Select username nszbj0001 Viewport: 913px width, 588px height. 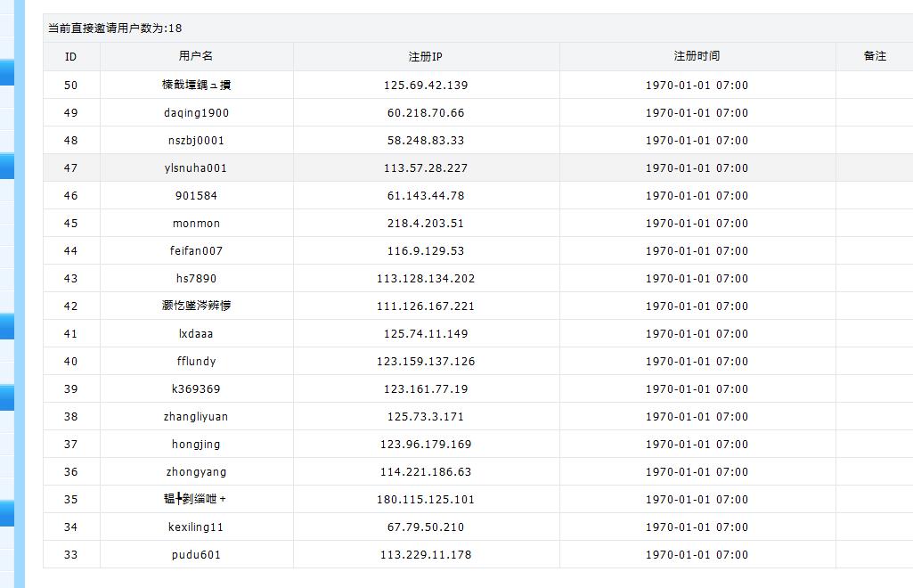[x=196, y=141]
